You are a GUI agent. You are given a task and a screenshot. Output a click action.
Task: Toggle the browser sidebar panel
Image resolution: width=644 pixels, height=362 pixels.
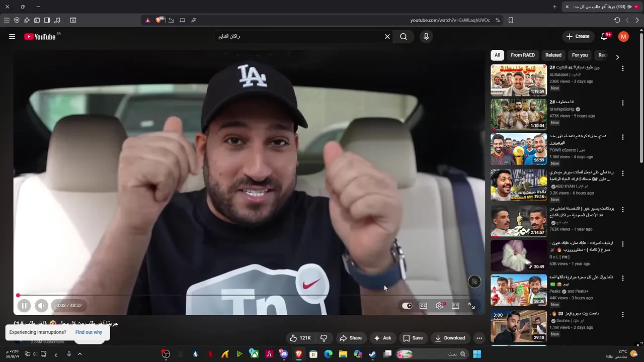pos(47,20)
